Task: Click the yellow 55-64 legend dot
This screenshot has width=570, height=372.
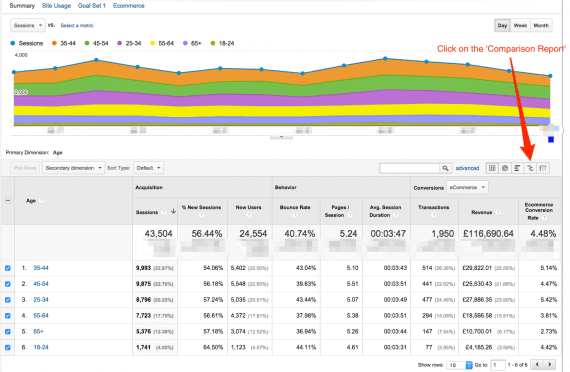Action: (153, 43)
